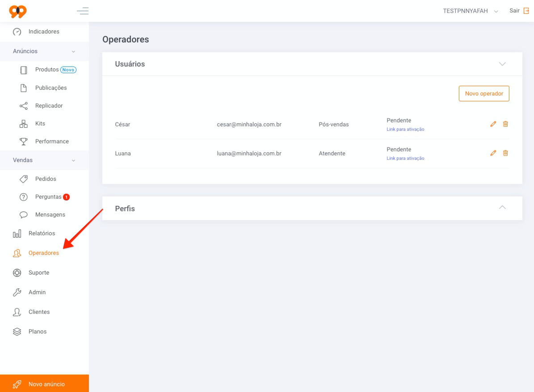
Task: Click the Usuários panel title
Action: 130,64
